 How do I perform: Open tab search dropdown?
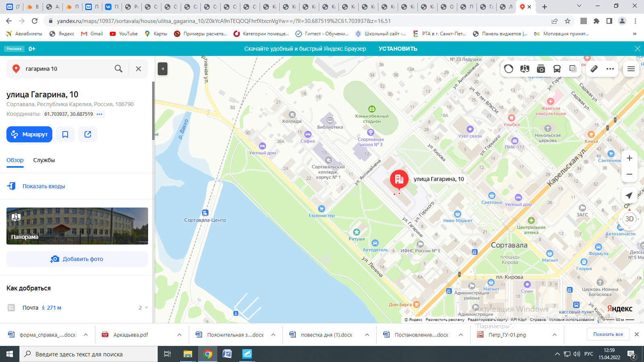[579, 6]
